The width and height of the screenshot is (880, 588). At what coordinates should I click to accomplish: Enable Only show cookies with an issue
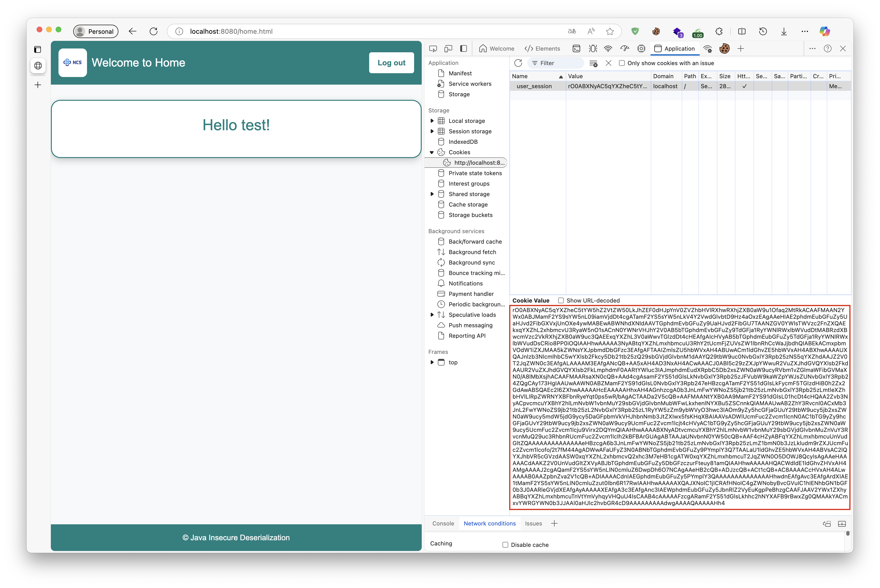[x=622, y=63]
